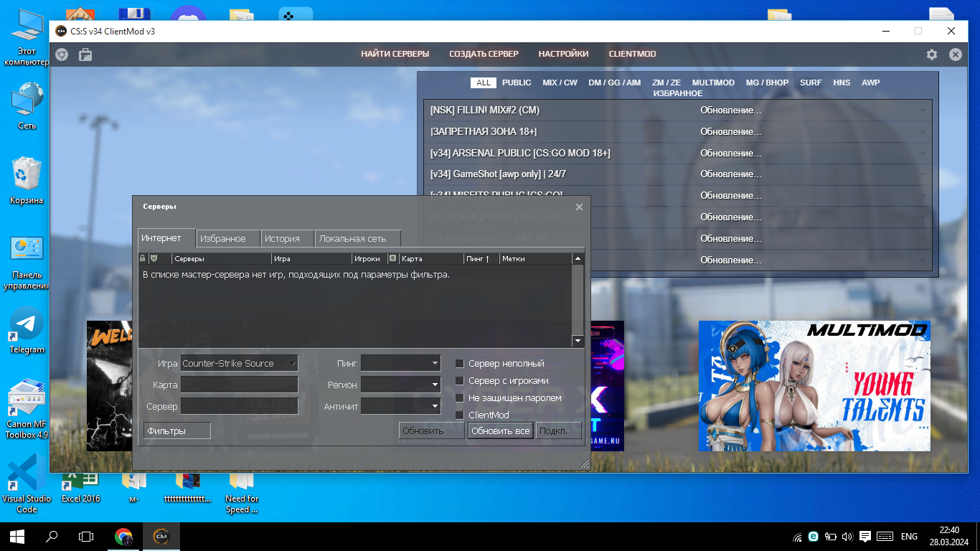Click the Фильтры button

[x=177, y=430]
